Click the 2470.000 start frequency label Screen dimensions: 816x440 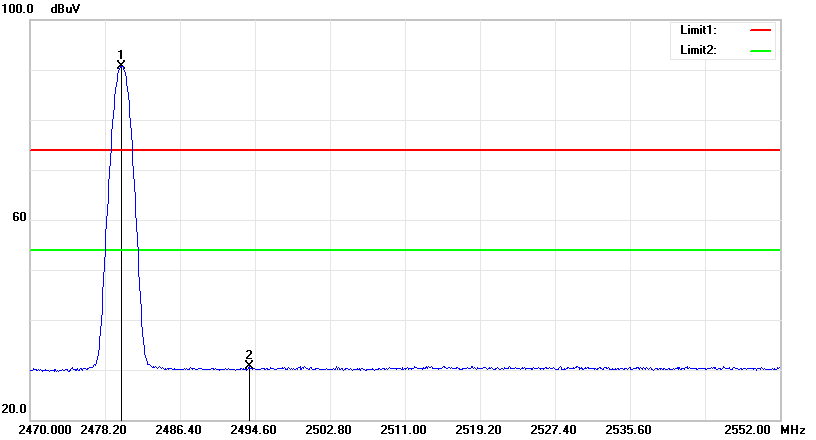(45, 430)
